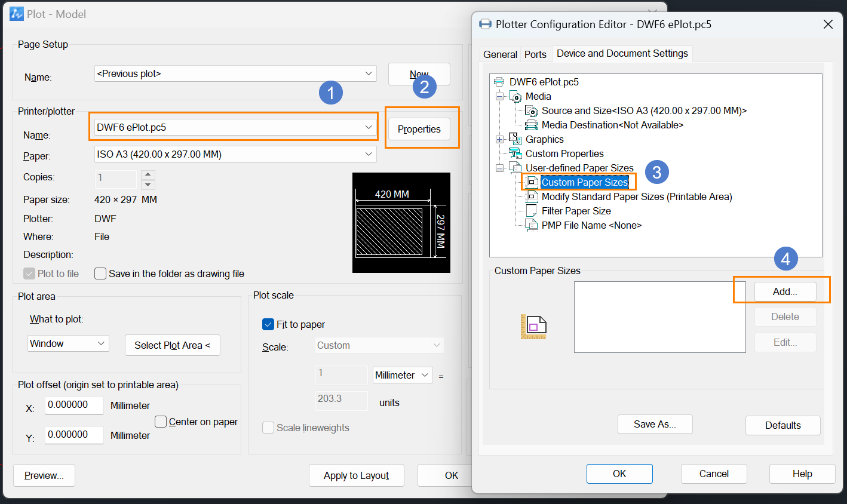
Task: Click the Media node icon in tree
Action: 515,96
